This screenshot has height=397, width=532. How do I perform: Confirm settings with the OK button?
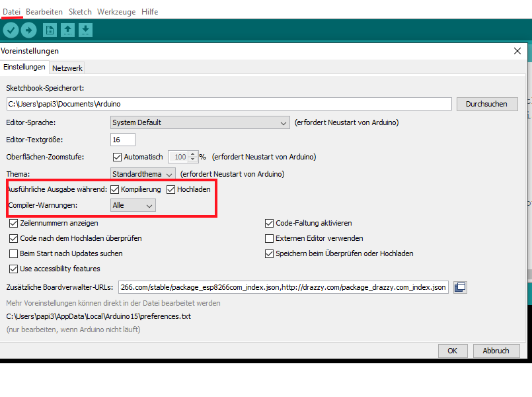452,351
